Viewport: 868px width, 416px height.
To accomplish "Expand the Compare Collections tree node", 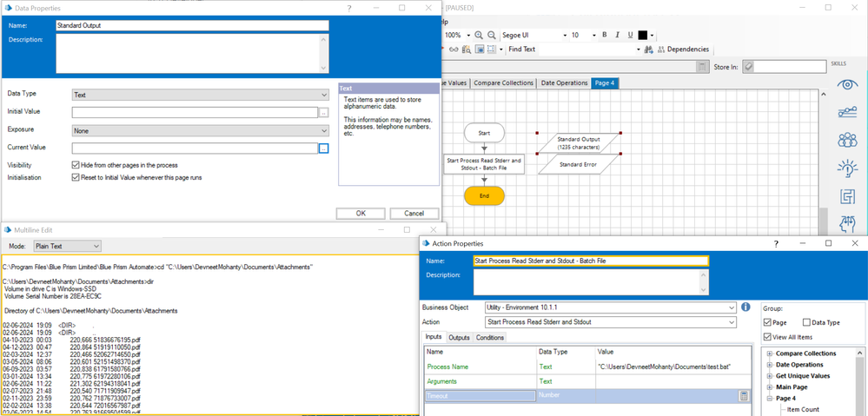I will pyautogui.click(x=769, y=354).
